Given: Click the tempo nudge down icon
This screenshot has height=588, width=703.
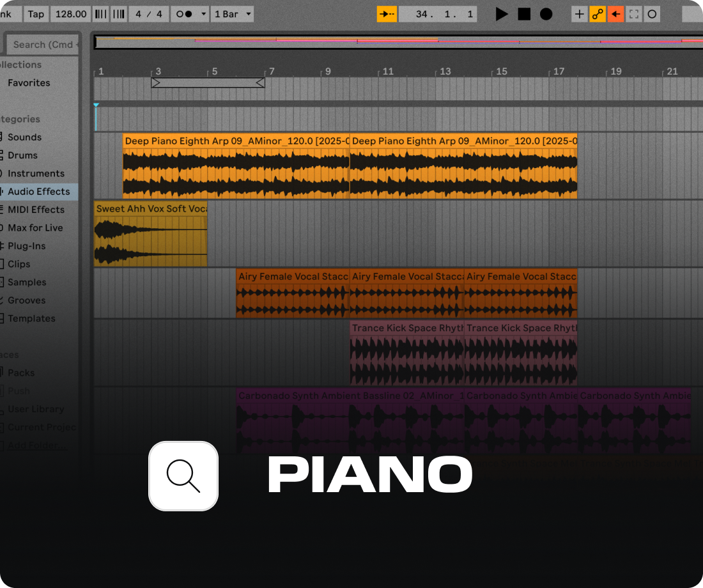Looking at the screenshot, I should pyautogui.click(x=100, y=13).
